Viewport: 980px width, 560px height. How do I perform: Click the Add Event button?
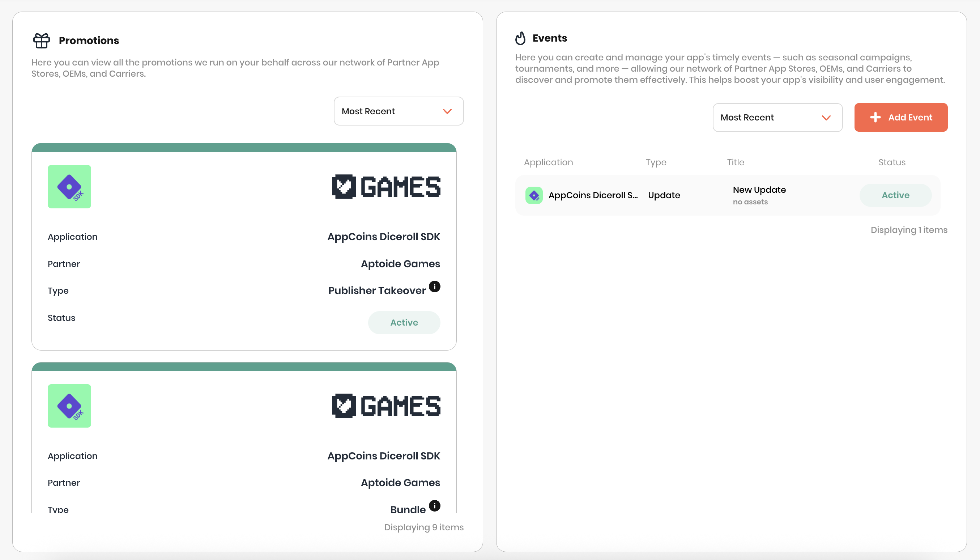[x=901, y=117]
